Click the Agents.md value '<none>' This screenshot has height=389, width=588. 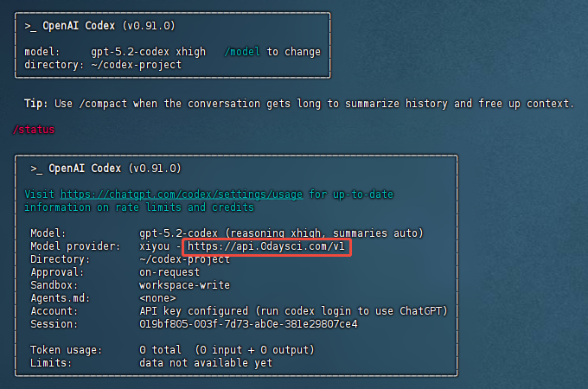(x=157, y=298)
